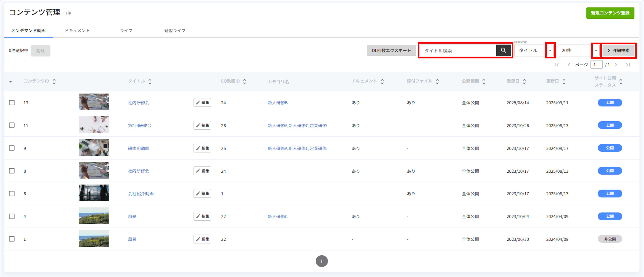Switch to the 疑似ライブ tab

click(175, 30)
